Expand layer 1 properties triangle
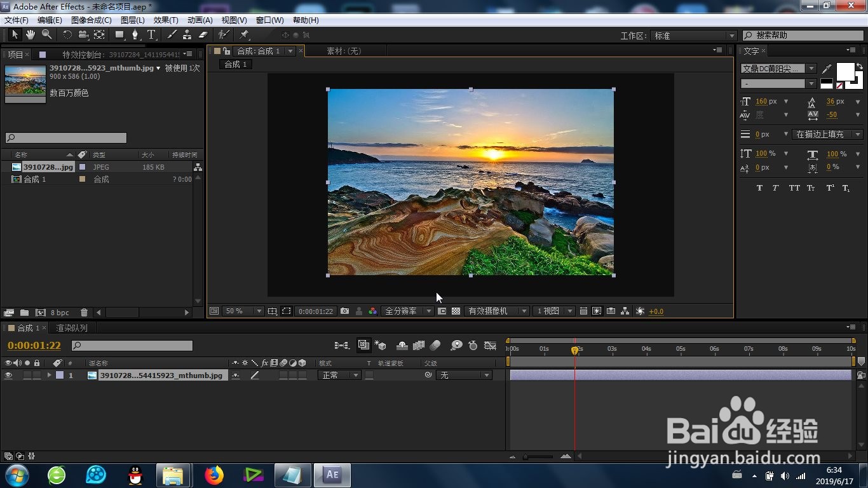The height and width of the screenshot is (488, 868). (x=49, y=376)
